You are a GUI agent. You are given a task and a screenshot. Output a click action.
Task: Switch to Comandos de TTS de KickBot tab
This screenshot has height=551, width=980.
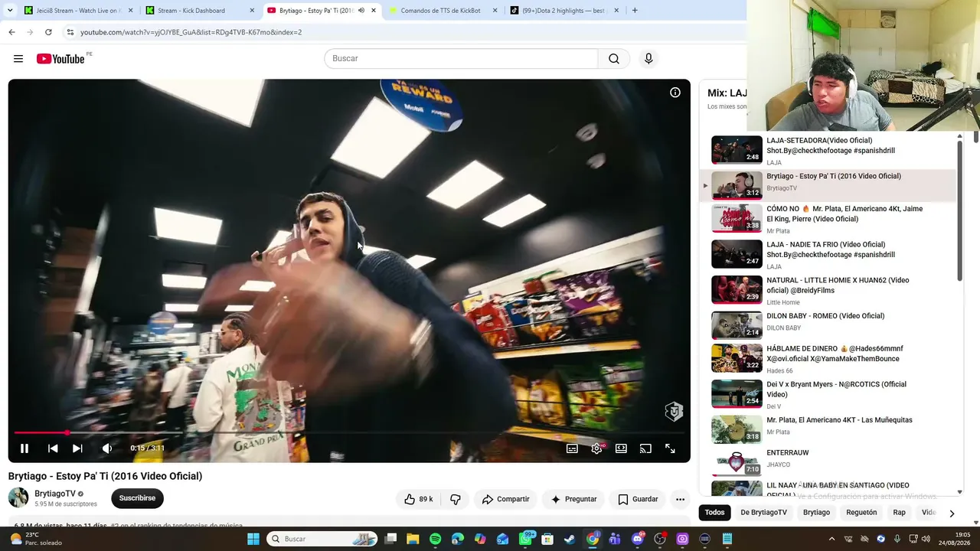(x=443, y=11)
